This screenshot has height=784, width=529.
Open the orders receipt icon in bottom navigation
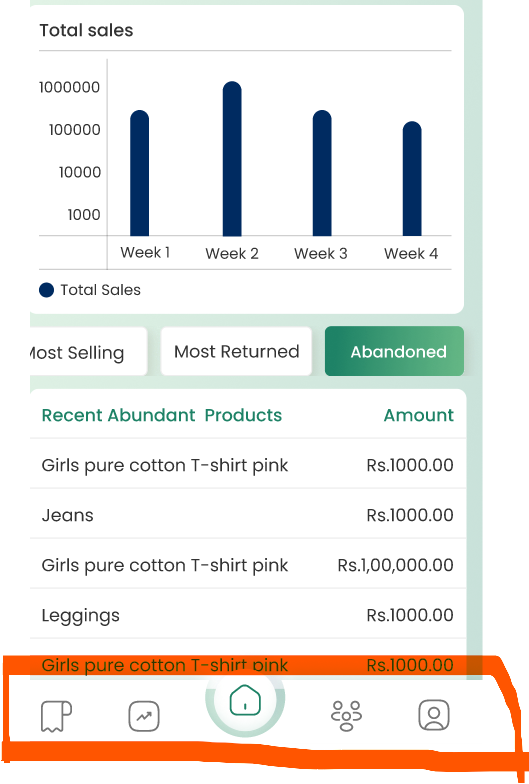click(x=56, y=716)
